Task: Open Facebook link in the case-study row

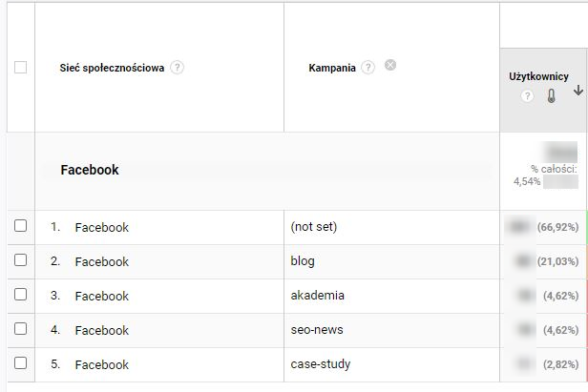Action: pyautogui.click(x=101, y=365)
